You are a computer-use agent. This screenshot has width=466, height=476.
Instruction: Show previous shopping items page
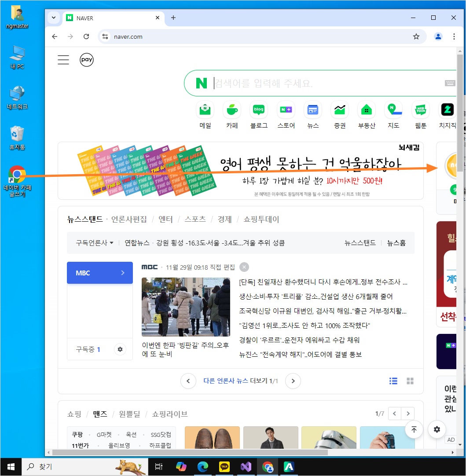(395, 414)
